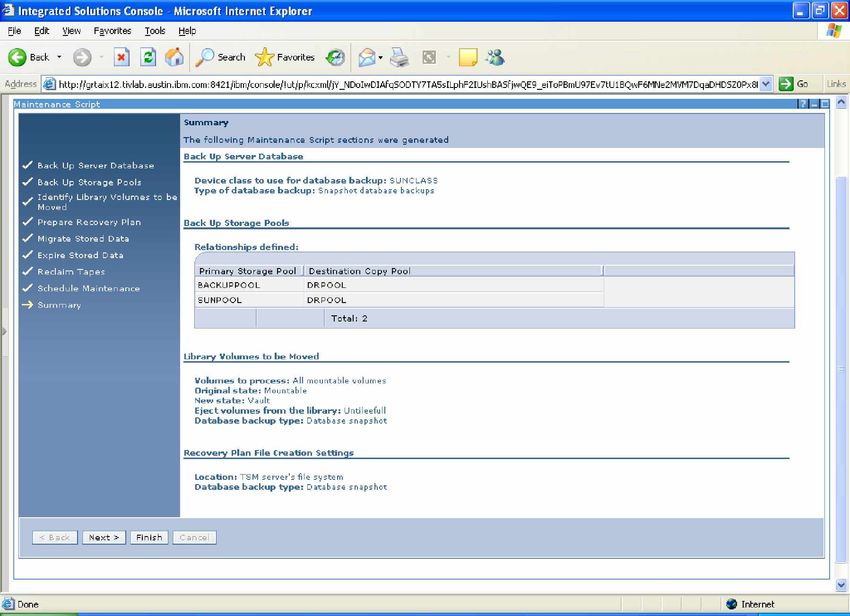Open the View menu
This screenshot has width=850, height=616.
pyautogui.click(x=72, y=31)
